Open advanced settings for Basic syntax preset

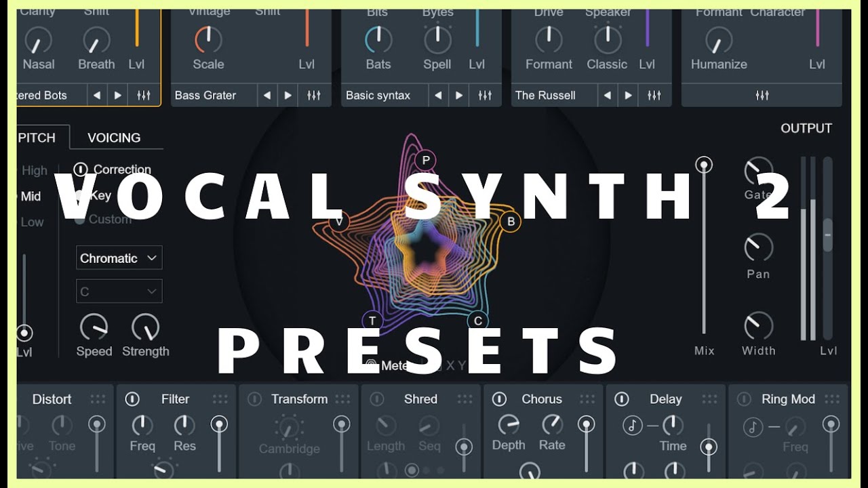(x=484, y=96)
